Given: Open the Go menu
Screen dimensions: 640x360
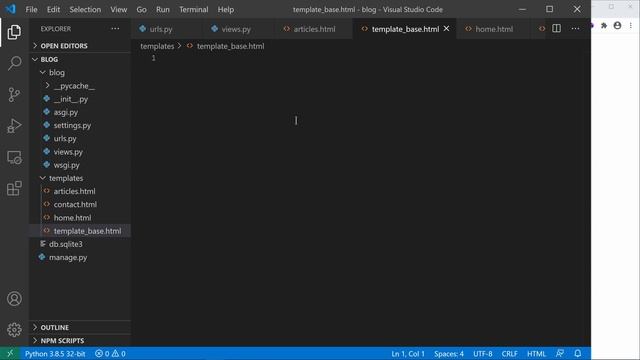Looking at the screenshot, I should point(141,9).
